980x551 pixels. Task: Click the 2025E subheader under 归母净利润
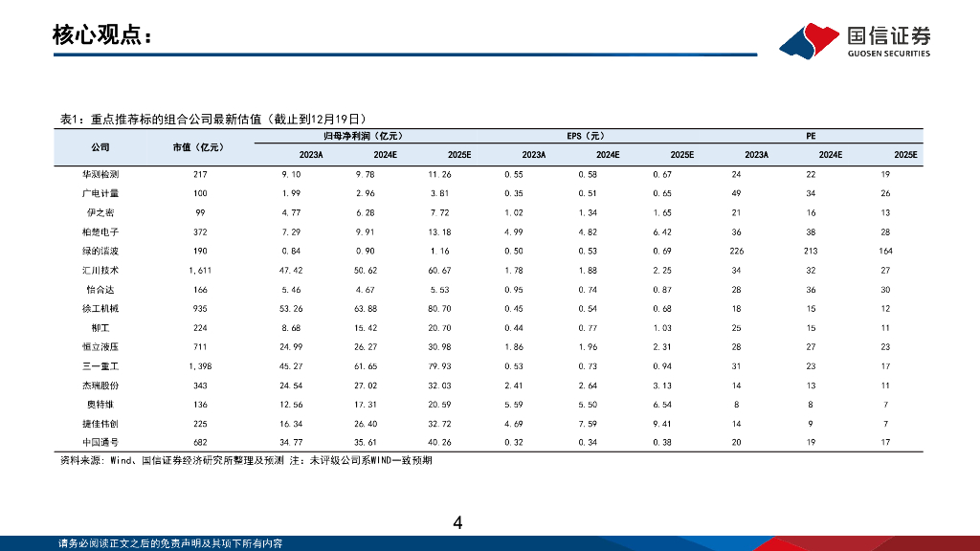click(x=459, y=155)
